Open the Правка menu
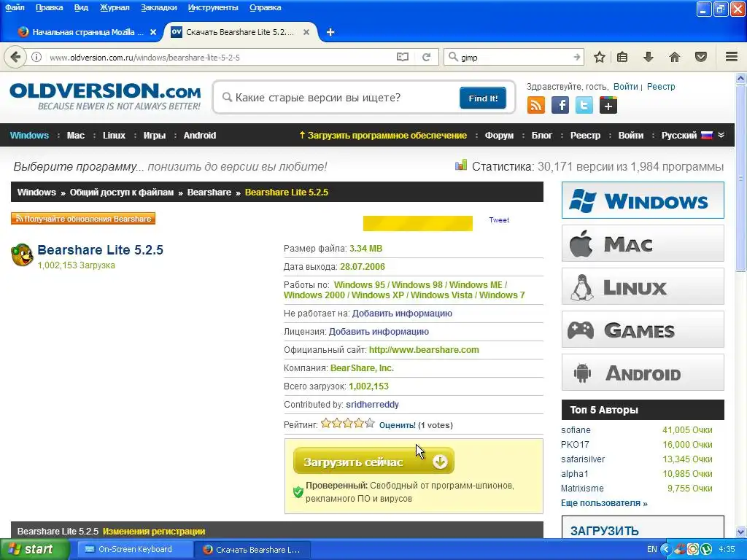 click(49, 7)
